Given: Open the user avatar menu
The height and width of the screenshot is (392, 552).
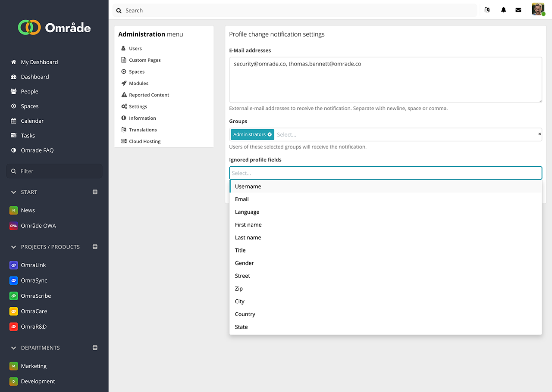Looking at the screenshot, I should click(538, 9).
